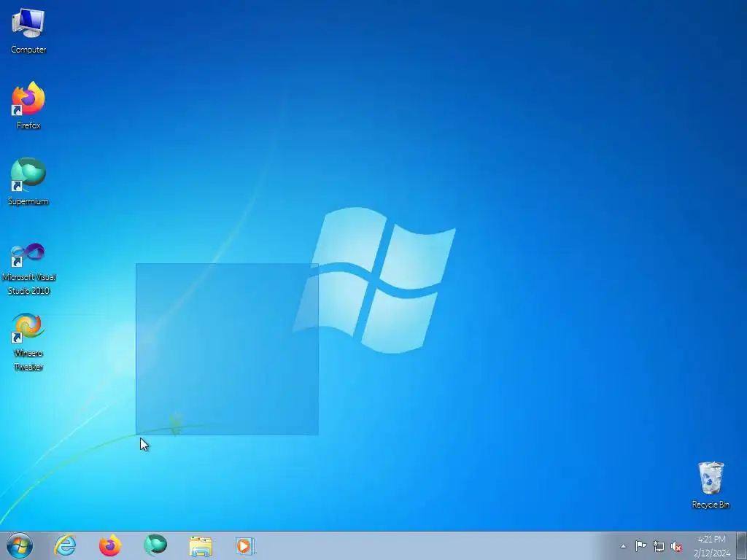
Task: Select Microsoft Visual Studio 2010 shortcut
Action: point(28,269)
